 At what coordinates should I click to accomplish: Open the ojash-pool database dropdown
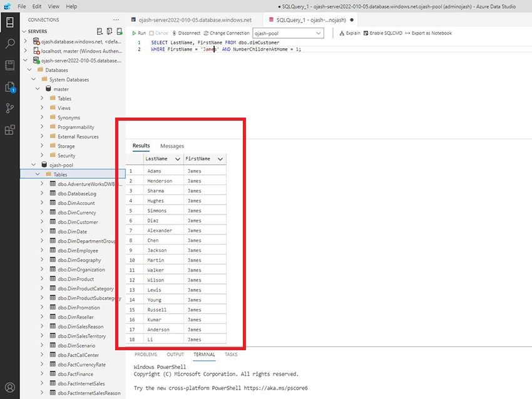pyautogui.click(x=288, y=33)
